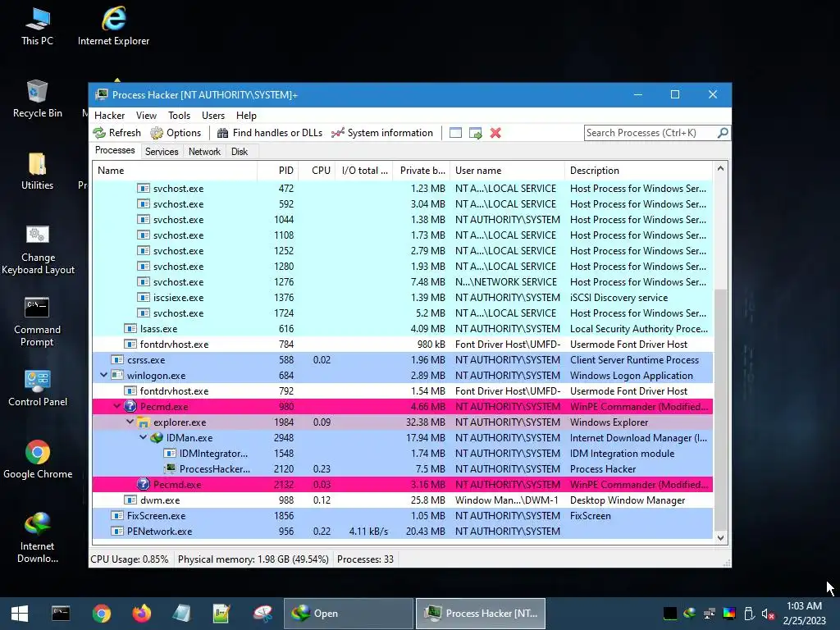Open Internet Explorer desktop icon
This screenshot has width=840, height=630.
click(x=113, y=27)
